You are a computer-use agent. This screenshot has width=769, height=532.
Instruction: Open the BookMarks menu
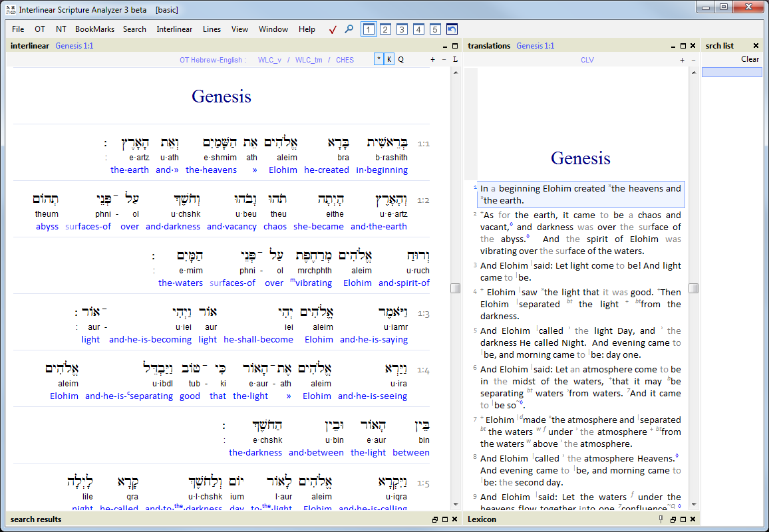(x=94, y=29)
